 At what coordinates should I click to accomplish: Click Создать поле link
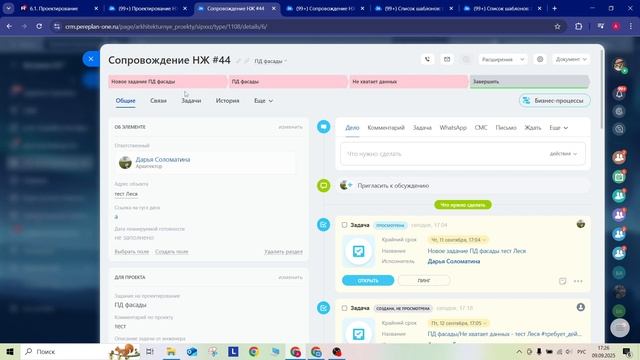(171, 251)
